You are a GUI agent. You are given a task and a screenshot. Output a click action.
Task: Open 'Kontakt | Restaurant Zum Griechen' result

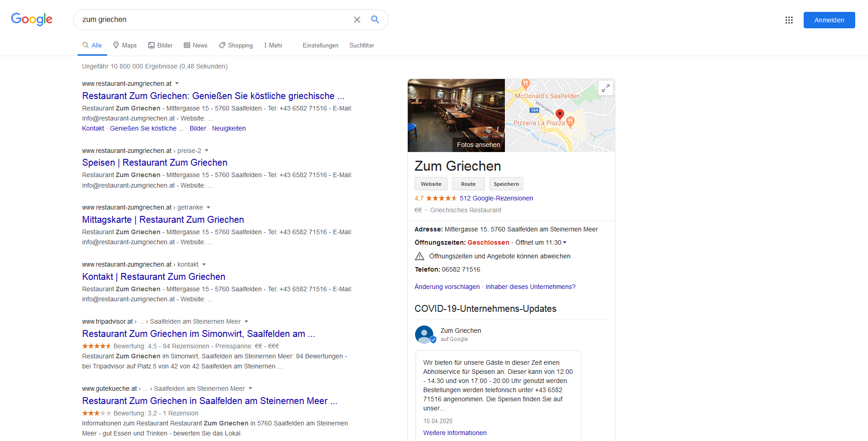[154, 277]
